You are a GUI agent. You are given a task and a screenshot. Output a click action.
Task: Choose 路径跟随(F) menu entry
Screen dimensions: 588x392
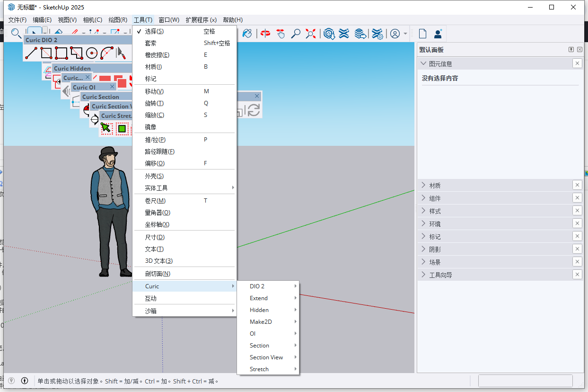pos(184,151)
